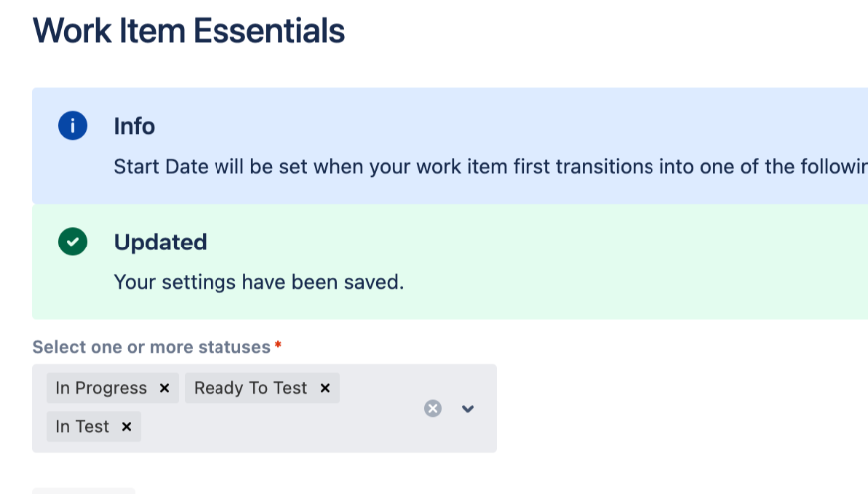Select the In Test chip label

[82, 427]
